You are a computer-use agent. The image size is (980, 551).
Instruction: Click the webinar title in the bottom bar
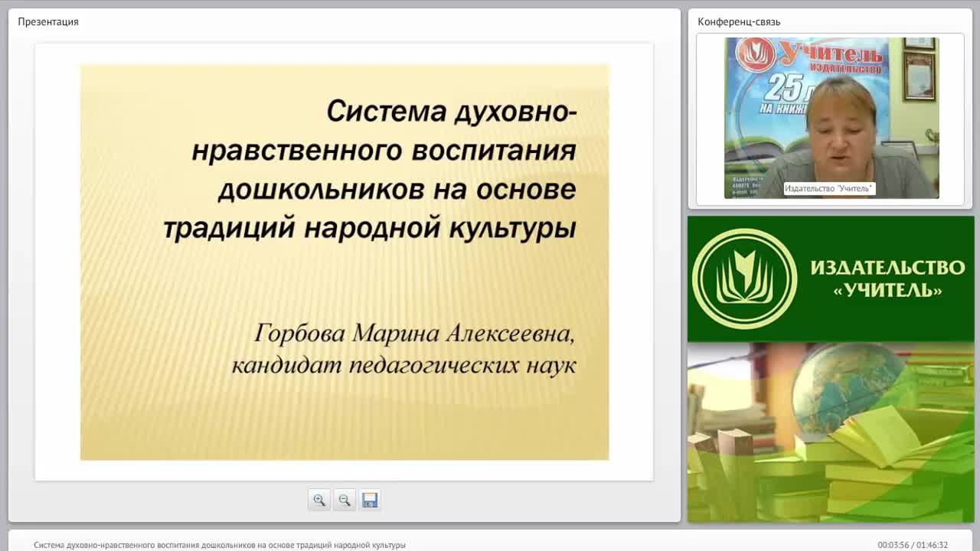(x=220, y=545)
